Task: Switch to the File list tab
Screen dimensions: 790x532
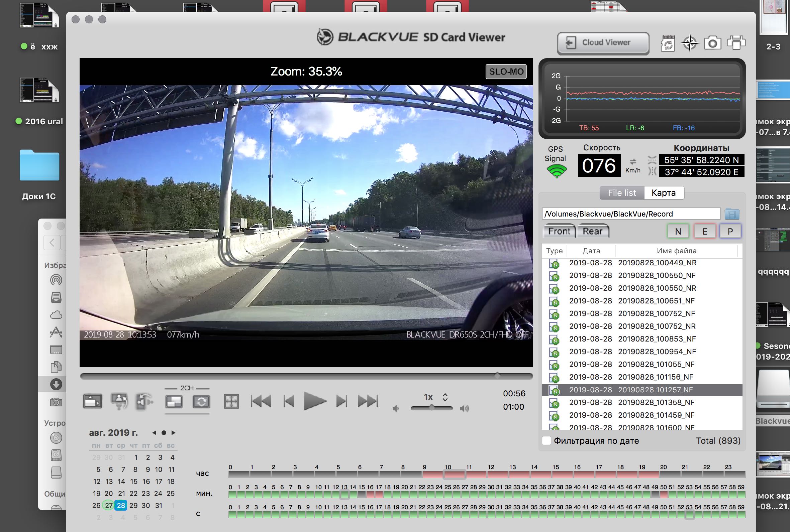Action: tap(622, 193)
